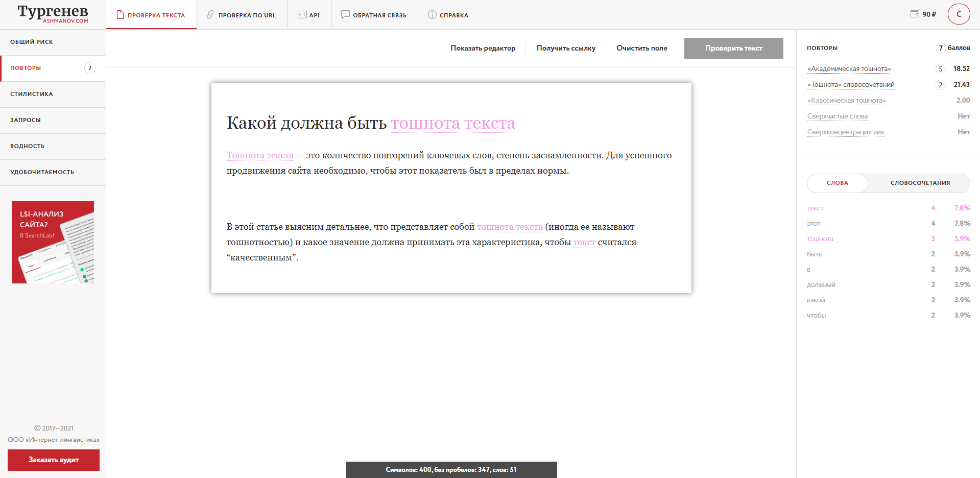Click the API code icon
This screenshot has height=478, width=980.
pyautogui.click(x=302, y=15)
